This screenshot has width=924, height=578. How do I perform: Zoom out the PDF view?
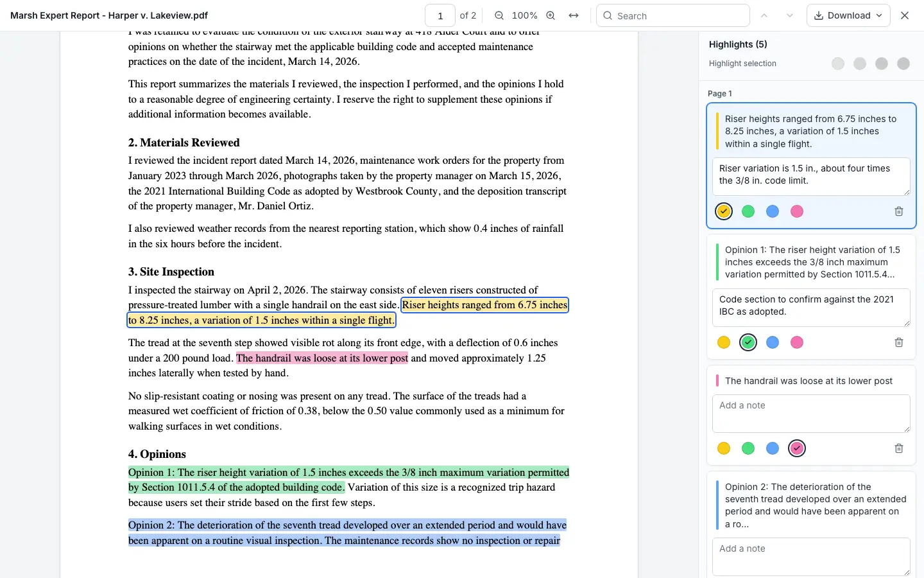499,15
